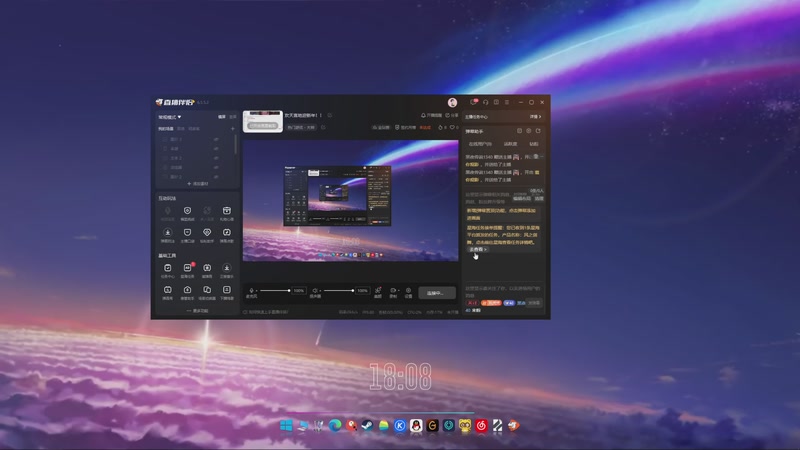Screen dimensions: 800x450
Task: Click the 开播提醒 bell reminder
Action: click(431, 115)
